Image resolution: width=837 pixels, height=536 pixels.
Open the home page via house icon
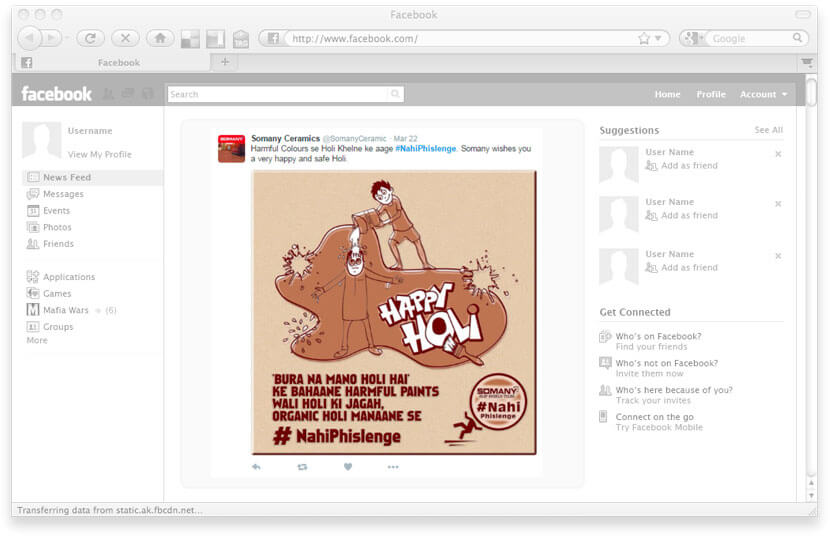pyautogui.click(x=160, y=38)
